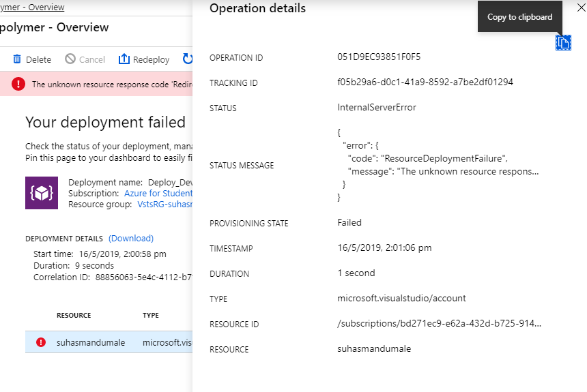Open the Azure for Students subscription link
Viewport: 587px width, 392px height.
click(x=158, y=194)
